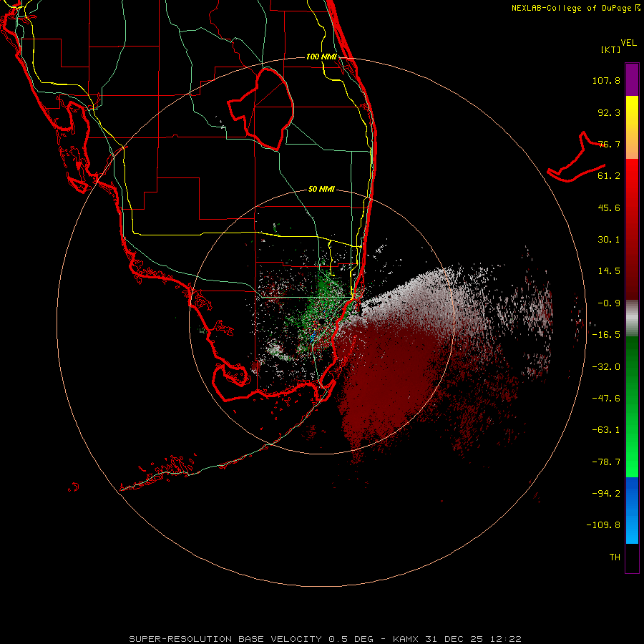
Task: Click the [KT] units label
Action: click(x=611, y=49)
